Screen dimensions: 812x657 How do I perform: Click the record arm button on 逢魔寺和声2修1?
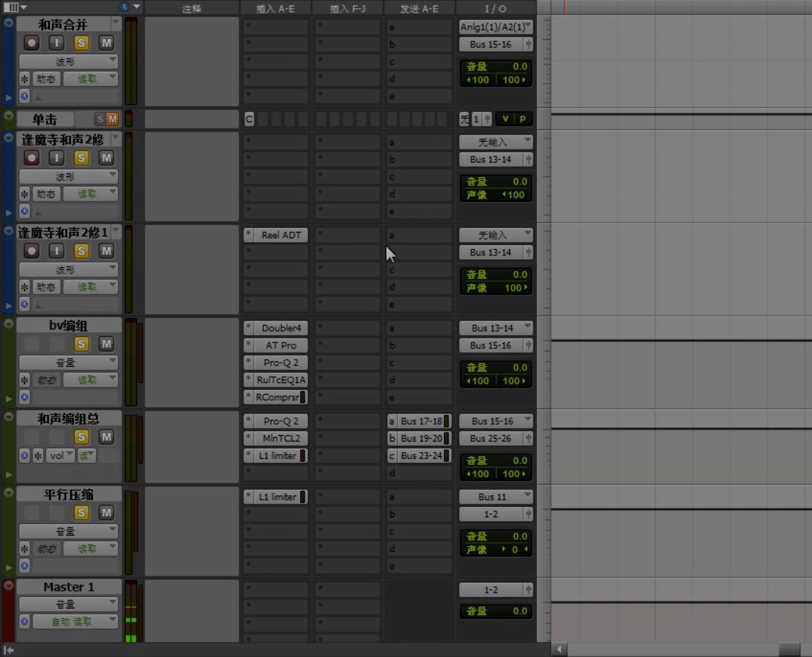[x=31, y=251]
